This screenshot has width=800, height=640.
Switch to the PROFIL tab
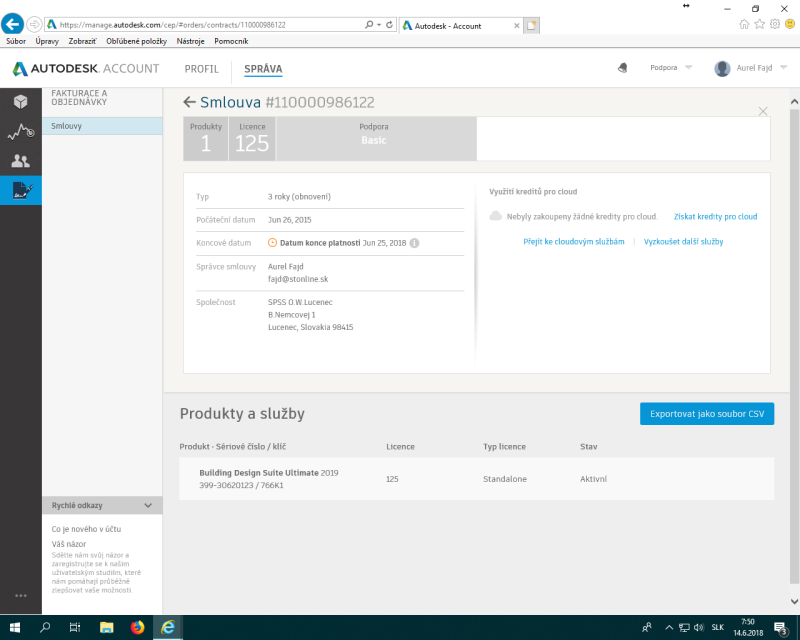tap(201, 69)
